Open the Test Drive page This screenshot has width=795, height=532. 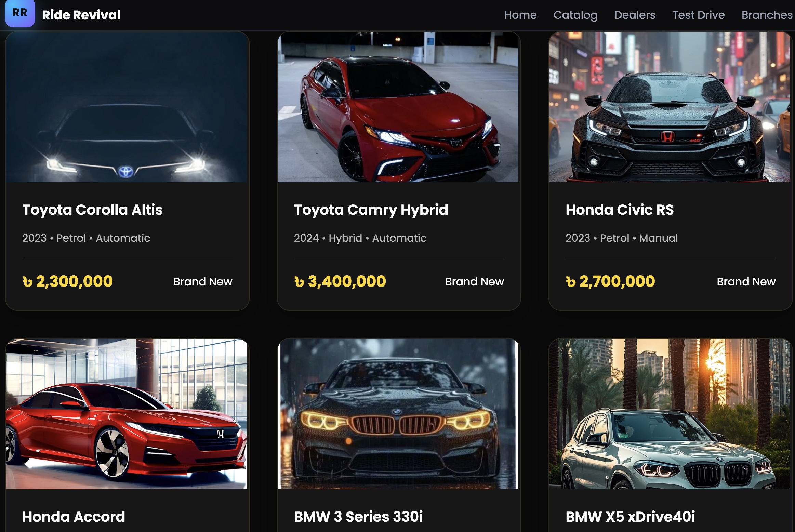[698, 15]
